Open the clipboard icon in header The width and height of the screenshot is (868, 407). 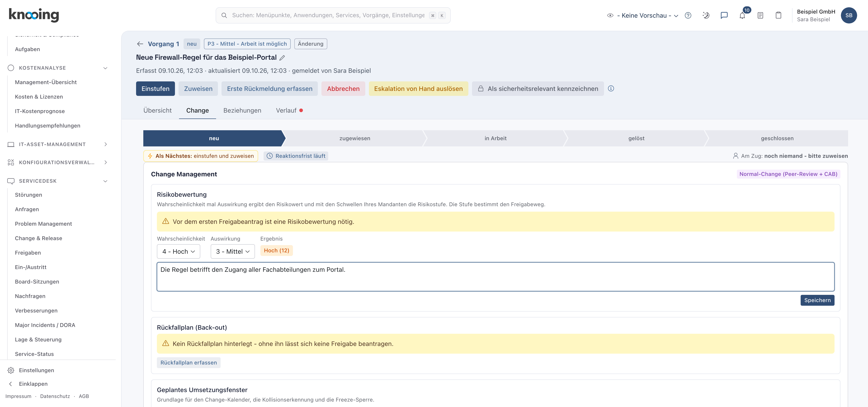click(x=778, y=16)
